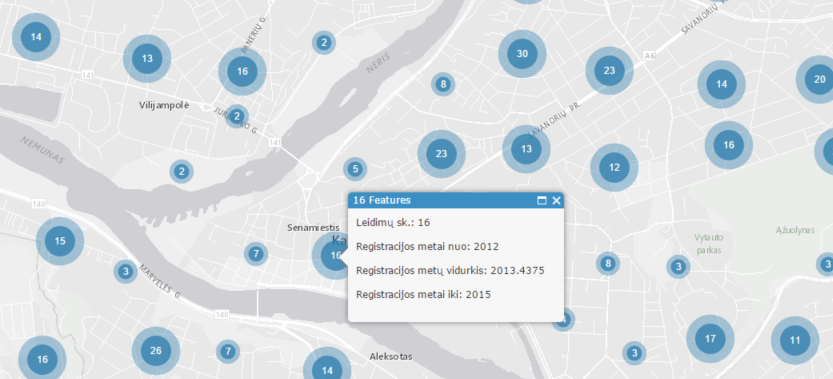The width and height of the screenshot is (833, 379).
Task: Click 'Registracijos metai nuo: 2012' text
Action: pos(428,247)
